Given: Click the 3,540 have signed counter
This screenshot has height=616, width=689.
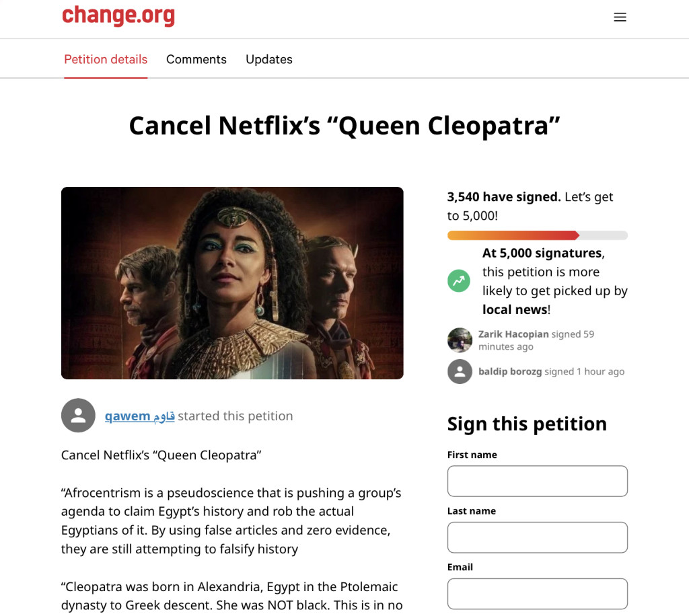Looking at the screenshot, I should [x=503, y=197].
